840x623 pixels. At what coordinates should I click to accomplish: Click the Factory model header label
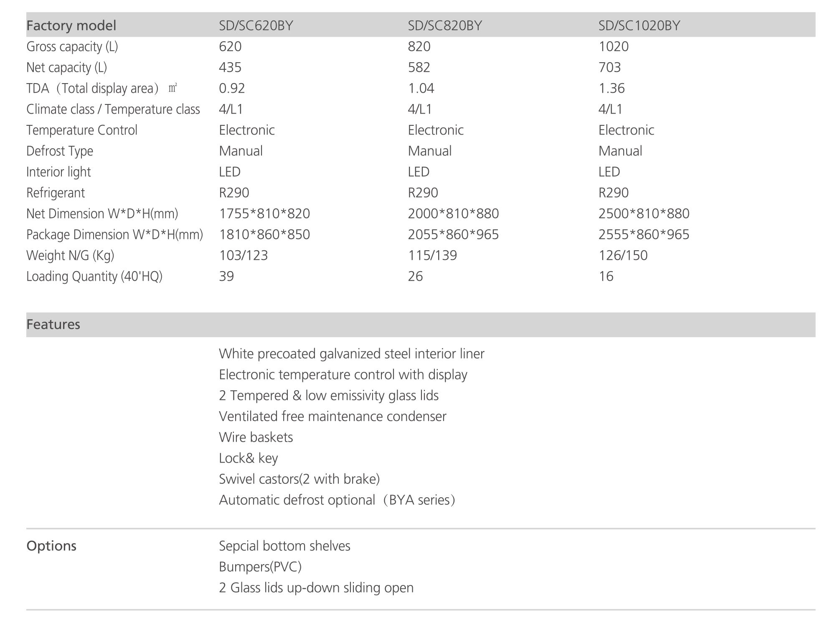(71, 25)
